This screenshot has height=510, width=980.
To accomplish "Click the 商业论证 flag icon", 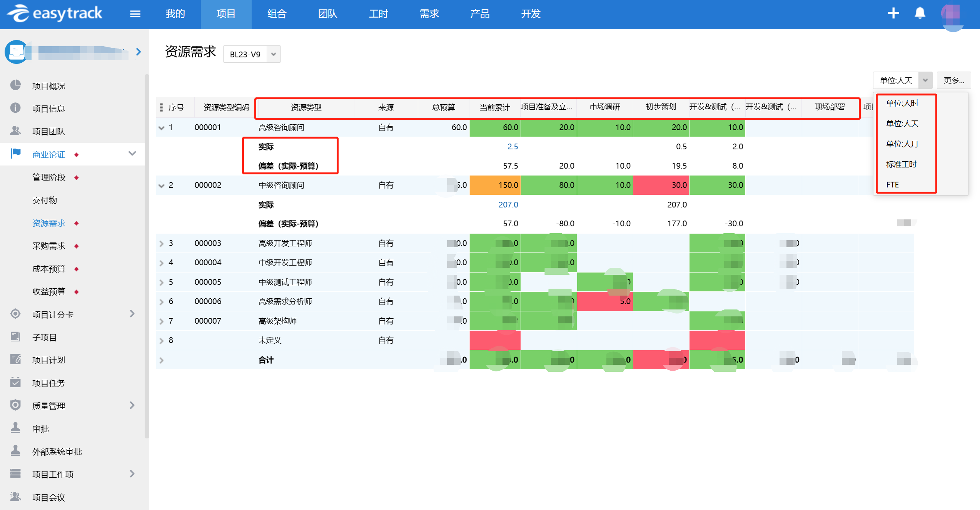I will (x=15, y=154).
